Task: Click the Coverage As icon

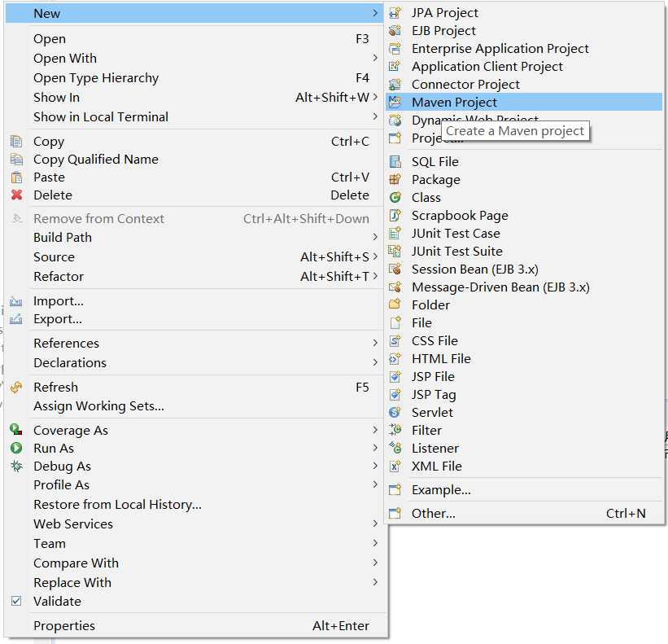Action: 16,430
